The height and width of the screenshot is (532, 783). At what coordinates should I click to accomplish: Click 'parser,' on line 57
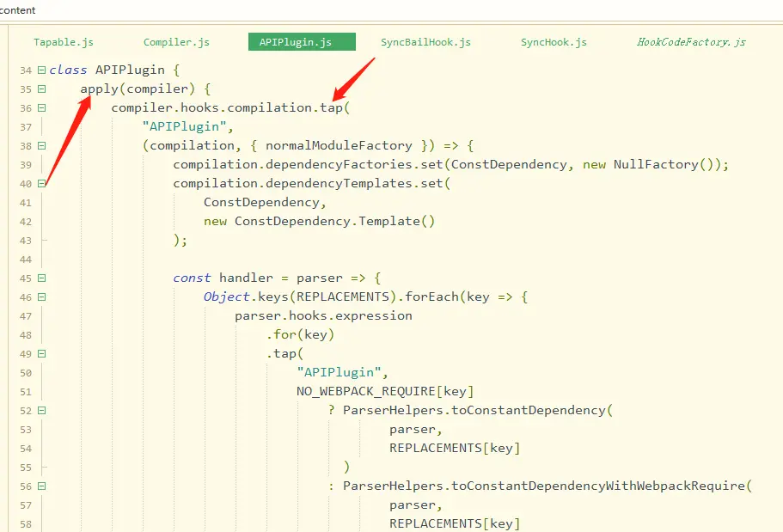pyautogui.click(x=415, y=505)
